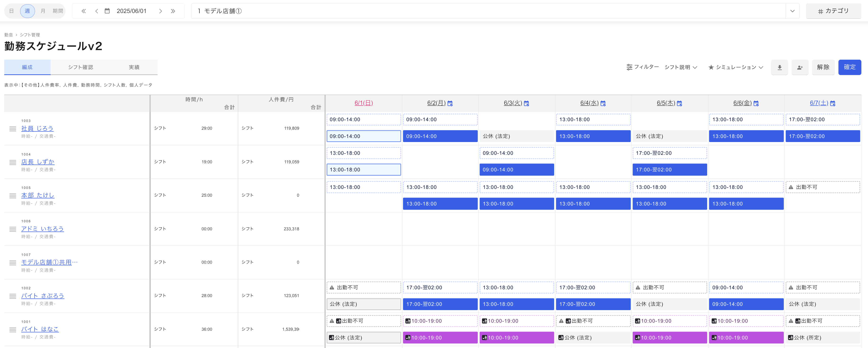Click the hash icon on カテゴリ button
The height and width of the screenshot is (348, 868).
click(x=820, y=11)
